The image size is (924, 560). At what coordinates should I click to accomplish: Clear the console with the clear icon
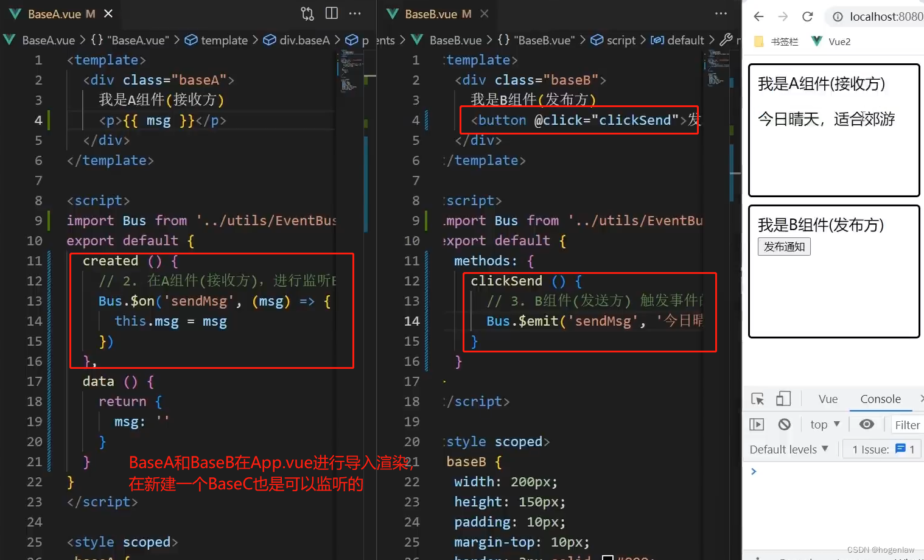point(785,424)
